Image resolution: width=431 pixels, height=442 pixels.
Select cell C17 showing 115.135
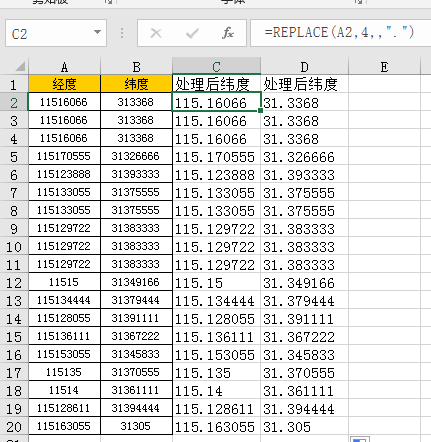click(216, 372)
